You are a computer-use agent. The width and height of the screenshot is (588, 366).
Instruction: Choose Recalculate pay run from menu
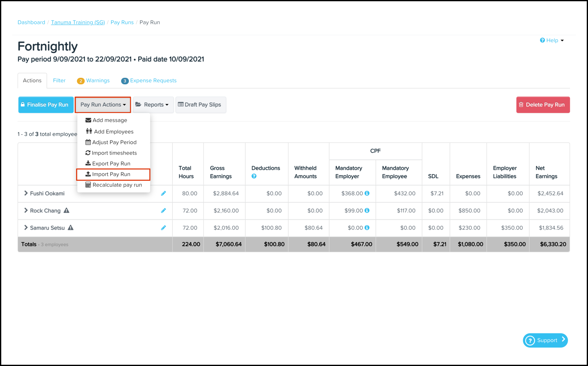[x=117, y=185]
